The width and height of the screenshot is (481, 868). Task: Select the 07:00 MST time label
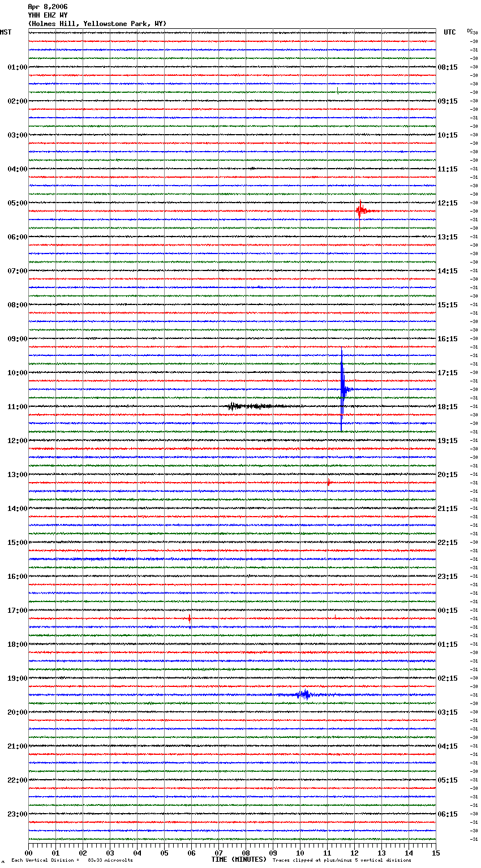[x=17, y=271]
